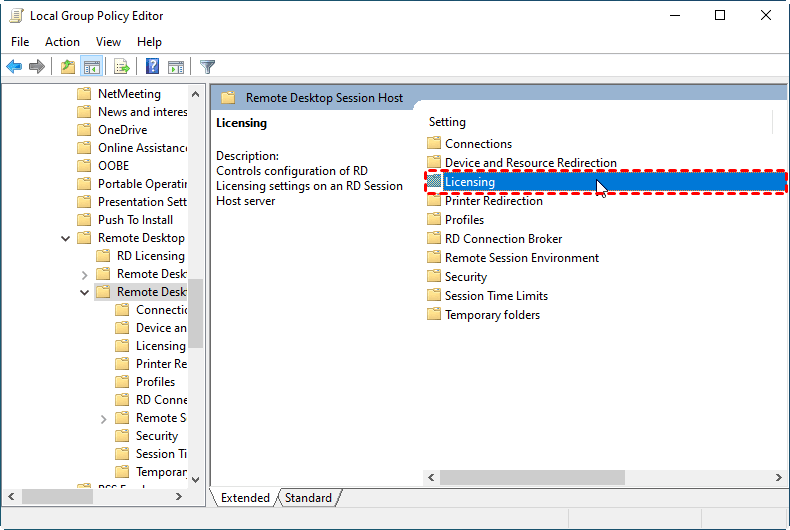Click the Forward arrow toolbar icon
The width and height of the screenshot is (790, 530).
tap(37, 67)
